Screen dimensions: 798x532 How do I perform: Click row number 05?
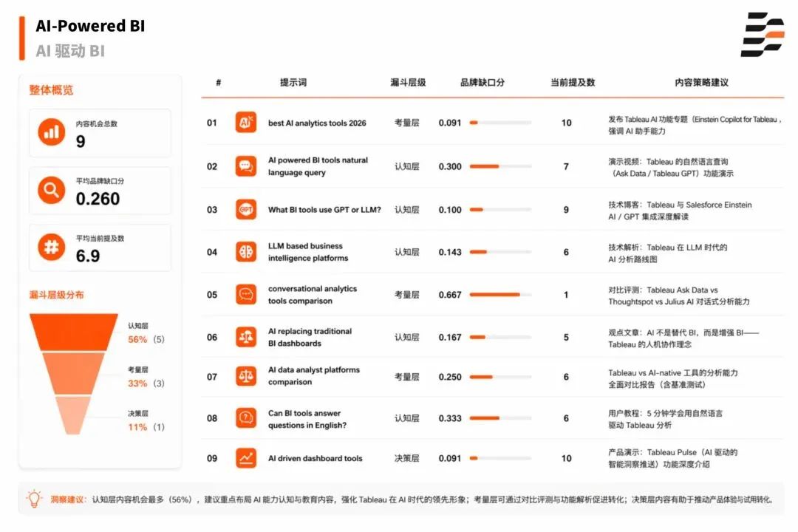click(212, 295)
